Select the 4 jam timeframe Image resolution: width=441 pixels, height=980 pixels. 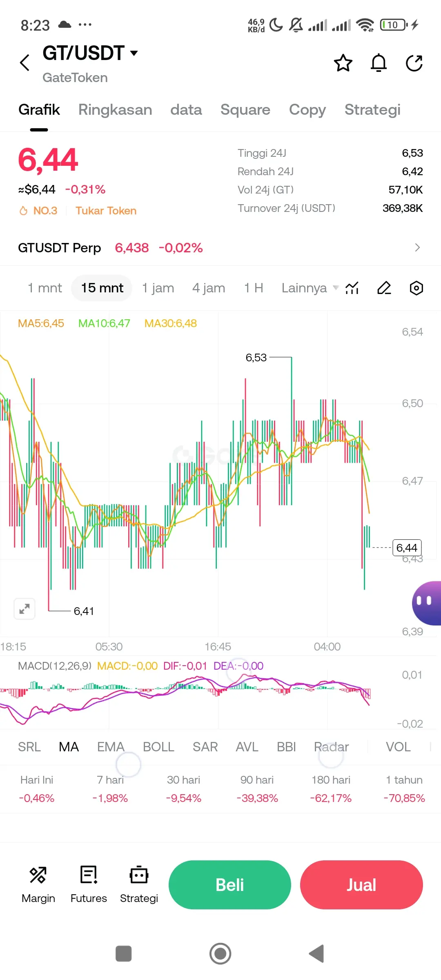[x=209, y=288]
